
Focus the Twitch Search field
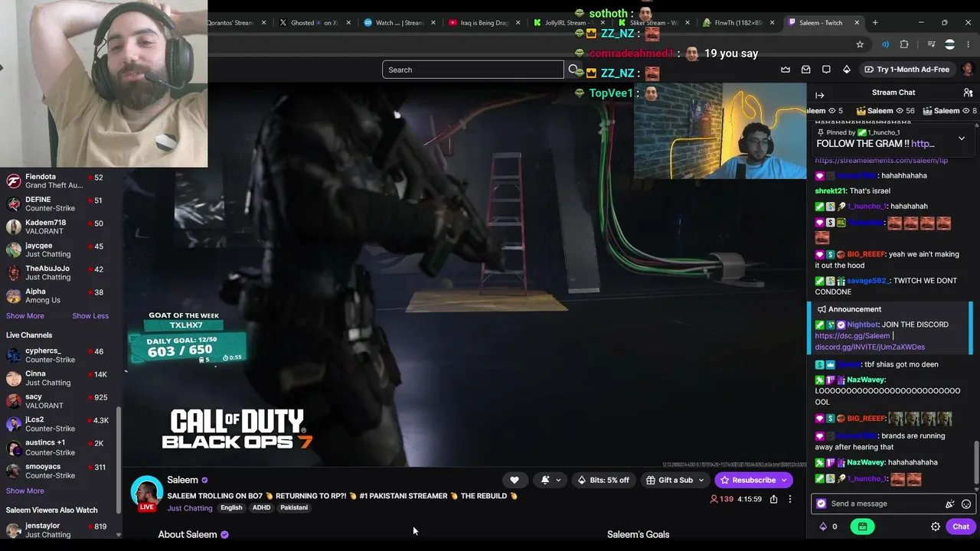pos(473,70)
